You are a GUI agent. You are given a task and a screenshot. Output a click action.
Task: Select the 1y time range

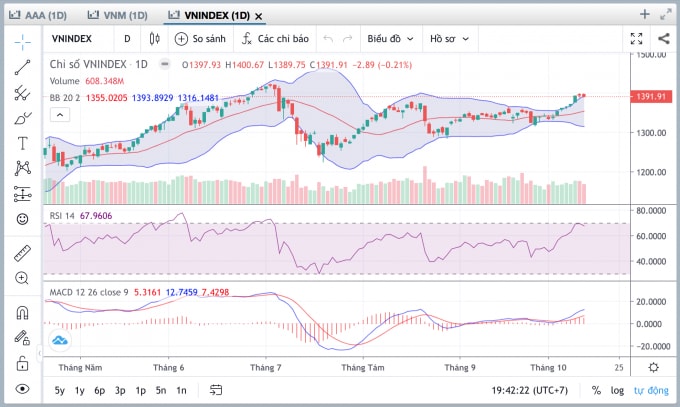[x=79, y=391]
